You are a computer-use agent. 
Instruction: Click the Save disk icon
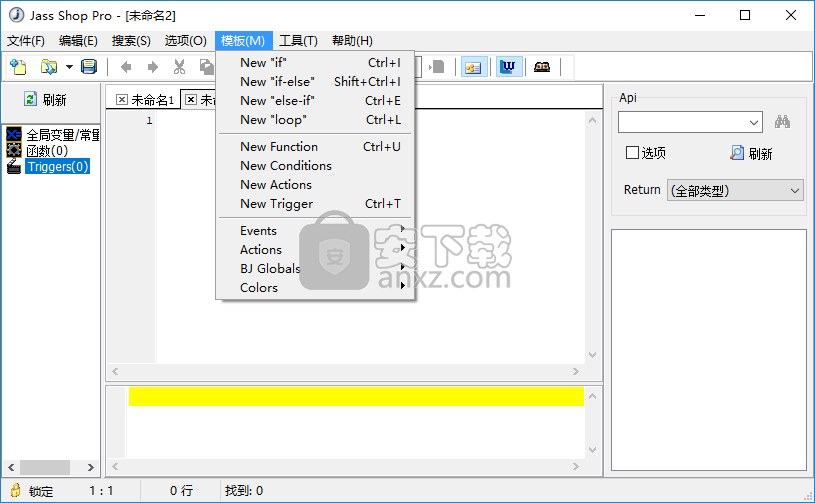(x=89, y=67)
